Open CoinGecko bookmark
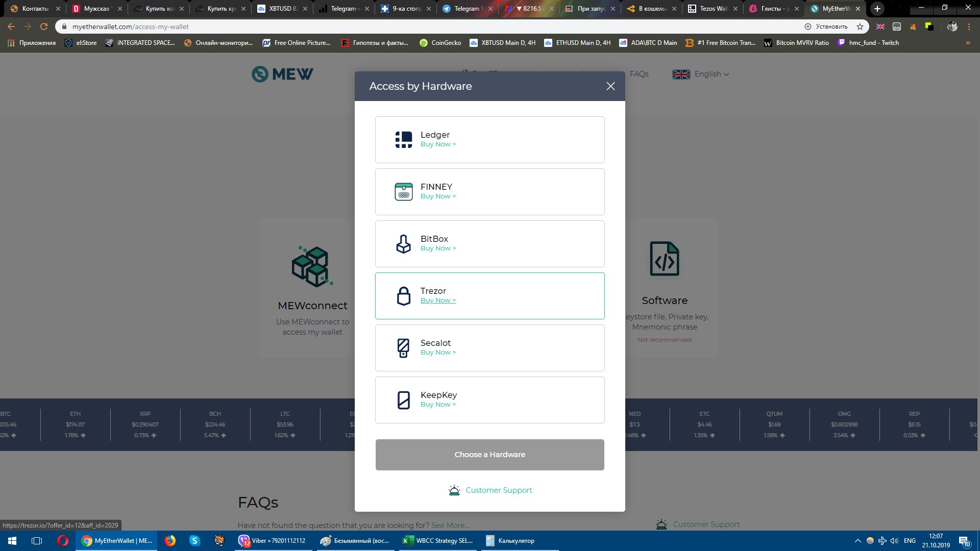 [440, 43]
